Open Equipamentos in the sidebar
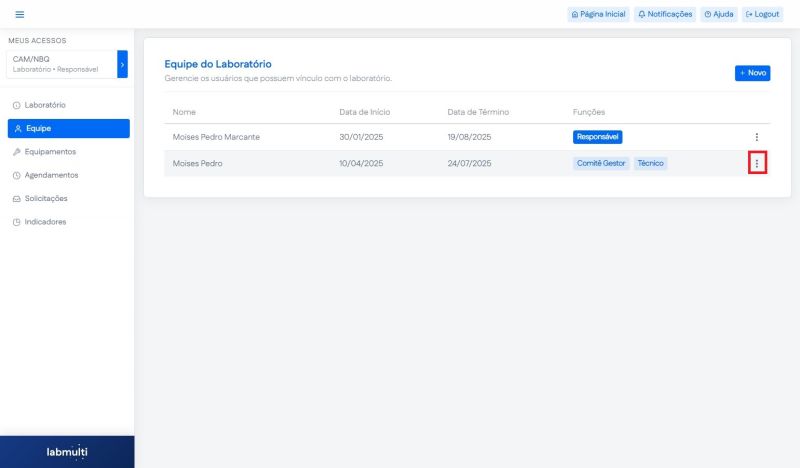The height and width of the screenshot is (468, 800). [x=50, y=152]
